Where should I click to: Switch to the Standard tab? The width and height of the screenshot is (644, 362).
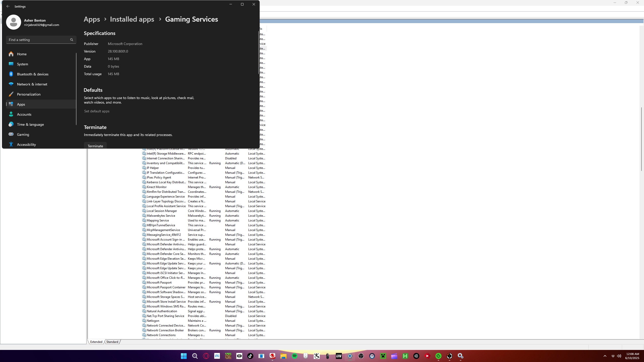[x=112, y=342]
